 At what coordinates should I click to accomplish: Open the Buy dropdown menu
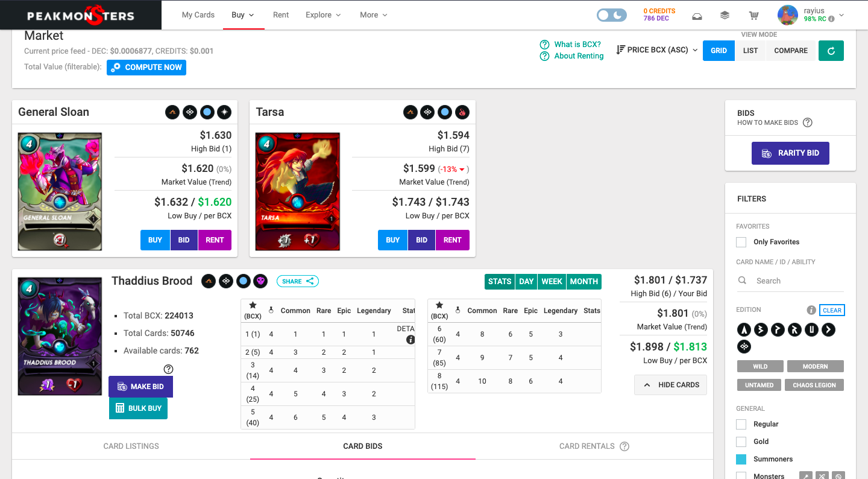243,15
